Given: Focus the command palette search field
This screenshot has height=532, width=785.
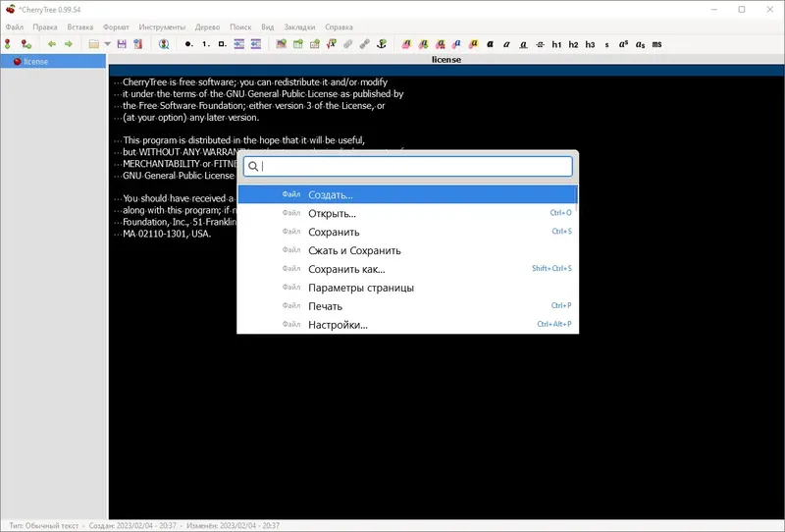Looking at the screenshot, I should pos(408,166).
